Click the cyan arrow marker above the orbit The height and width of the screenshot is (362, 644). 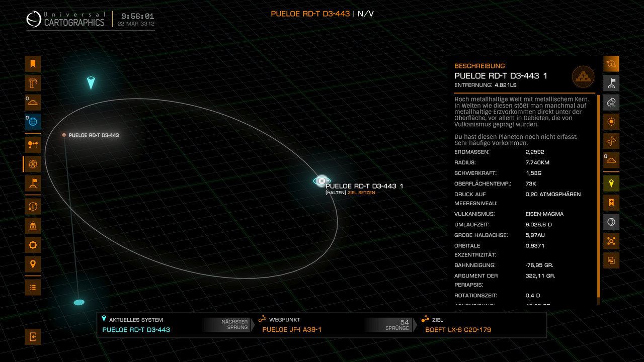point(91,82)
